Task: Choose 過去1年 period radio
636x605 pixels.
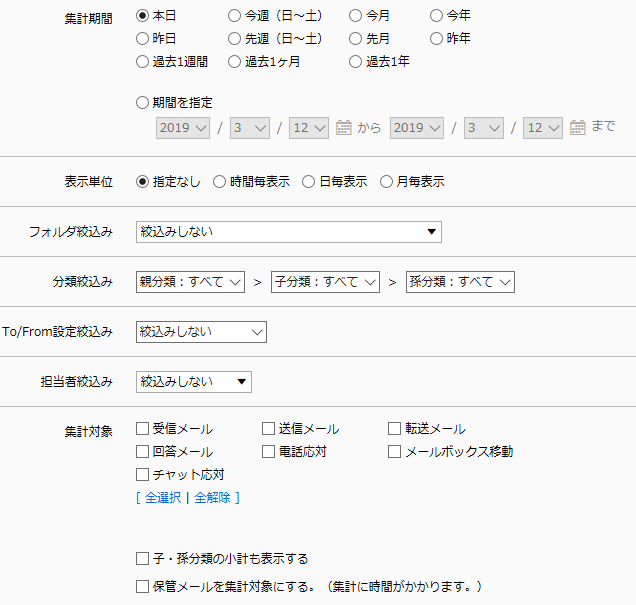Action: 355,62
